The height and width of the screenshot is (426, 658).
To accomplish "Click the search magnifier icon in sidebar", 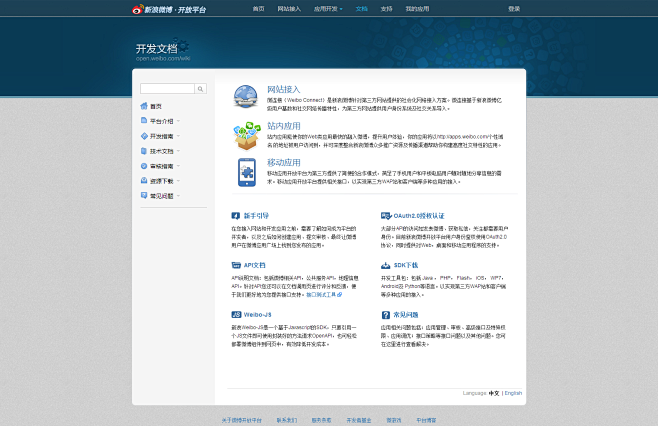I will [x=200, y=89].
